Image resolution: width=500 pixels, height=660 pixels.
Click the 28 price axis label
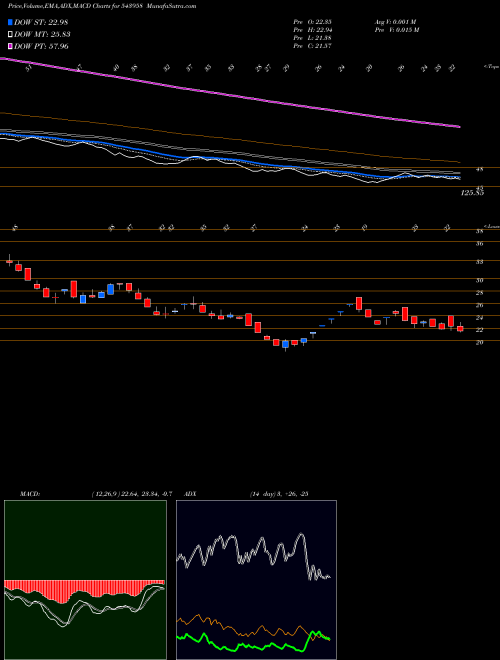(479, 293)
